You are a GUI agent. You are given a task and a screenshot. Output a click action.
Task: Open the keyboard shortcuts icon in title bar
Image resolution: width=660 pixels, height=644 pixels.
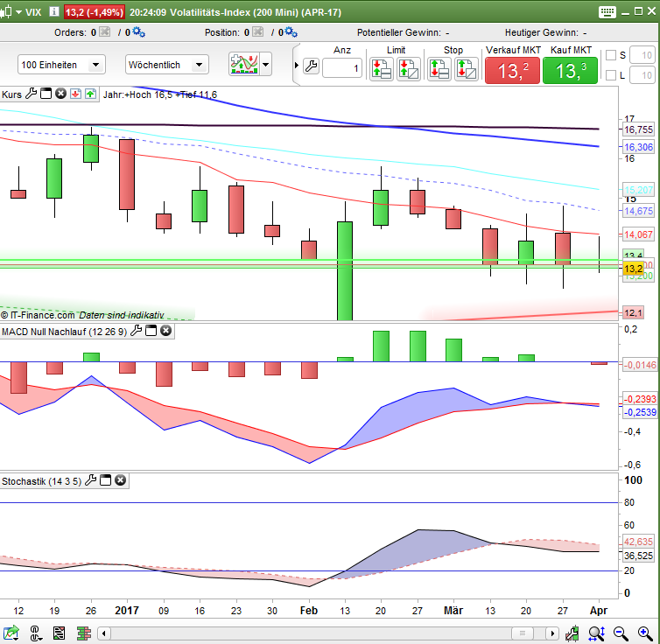tap(607, 12)
